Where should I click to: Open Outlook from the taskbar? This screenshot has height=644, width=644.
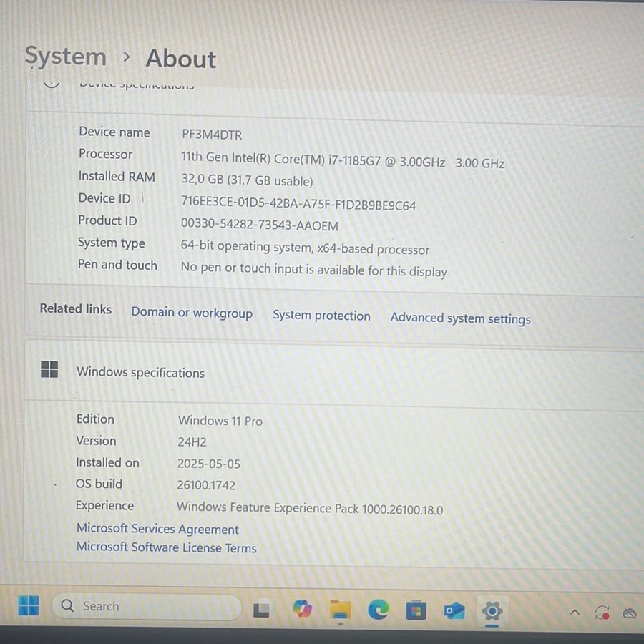click(454, 611)
